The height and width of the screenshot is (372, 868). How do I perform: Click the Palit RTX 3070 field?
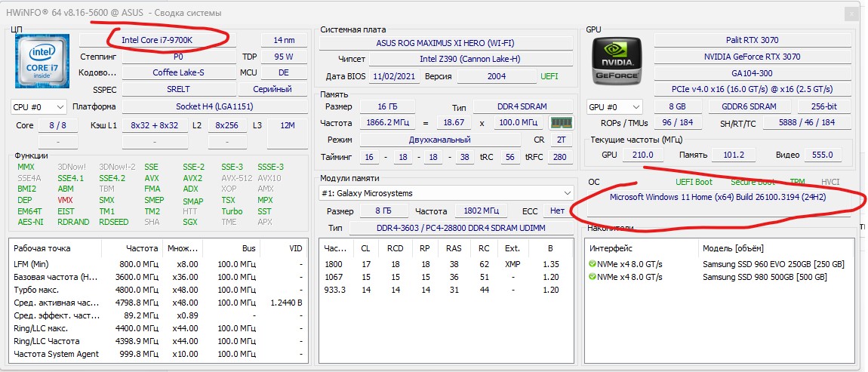[752, 41]
